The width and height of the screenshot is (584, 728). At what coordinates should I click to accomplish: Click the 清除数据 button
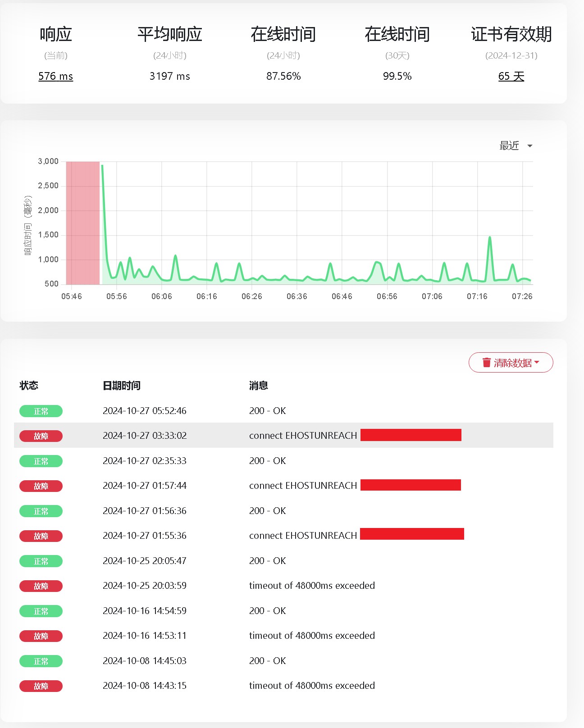pyautogui.click(x=511, y=363)
